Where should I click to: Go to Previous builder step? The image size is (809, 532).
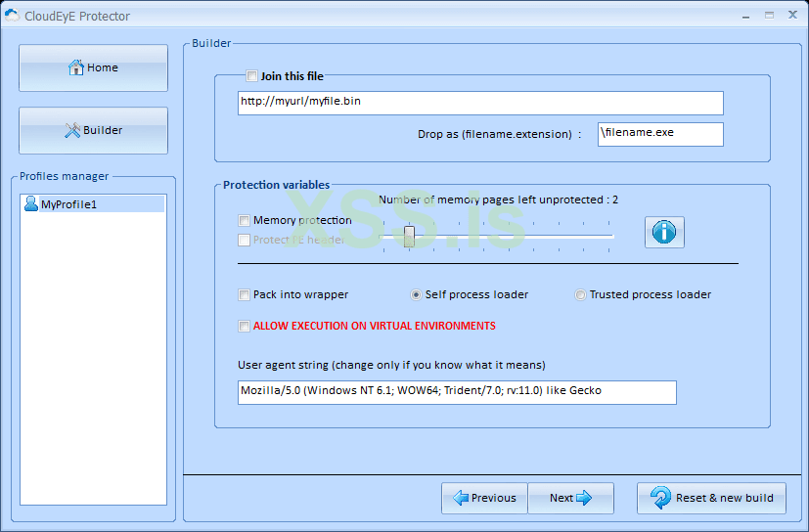[x=484, y=498]
